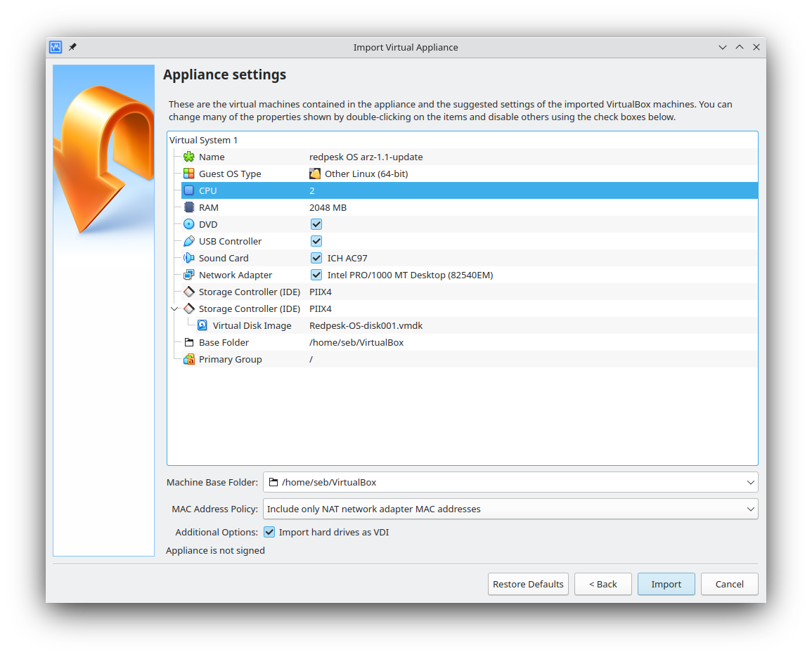Click the Primary Group icon
Screen dimensions: 812x657
[189, 359]
